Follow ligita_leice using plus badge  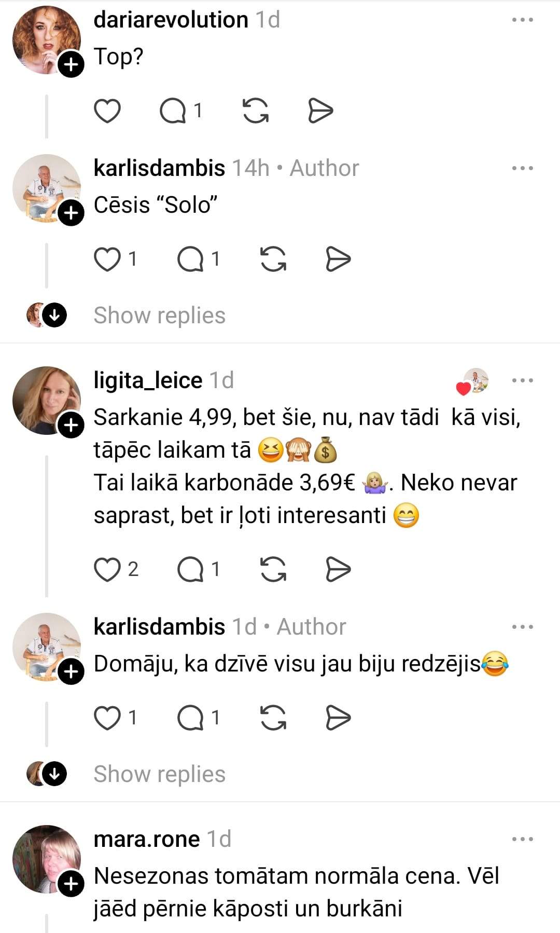coord(71,426)
